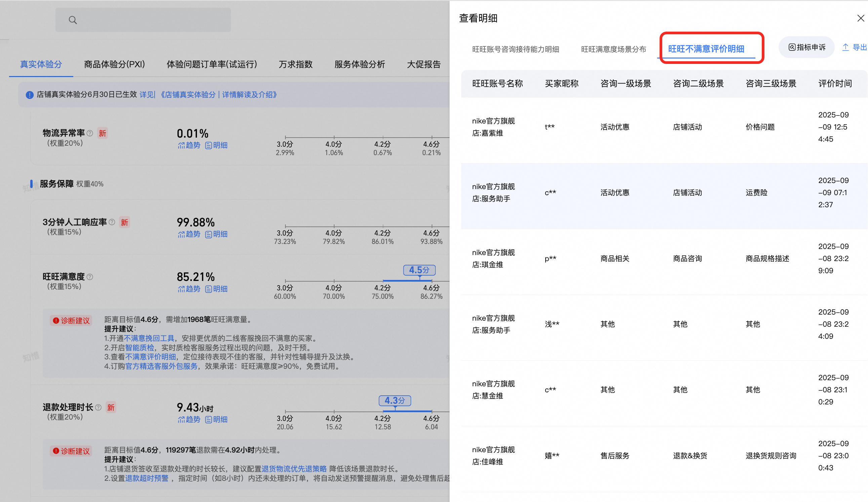Open 《店铺真实体验分｜详情解读及介绍》 link
The width and height of the screenshot is (868, 502).
(219, 95)
